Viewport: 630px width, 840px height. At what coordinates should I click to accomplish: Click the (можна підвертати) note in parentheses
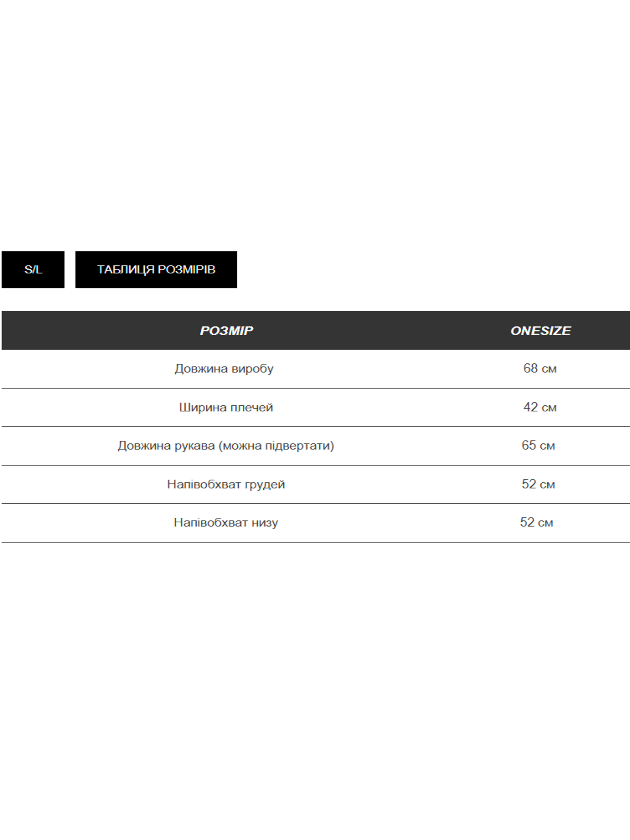point(276,446)
